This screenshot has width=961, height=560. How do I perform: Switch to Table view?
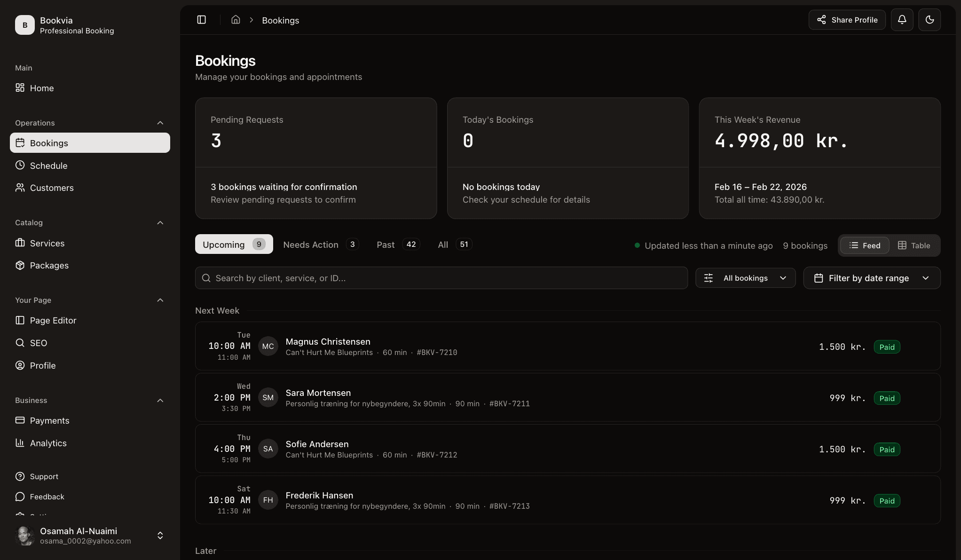[x=914, y=245]
